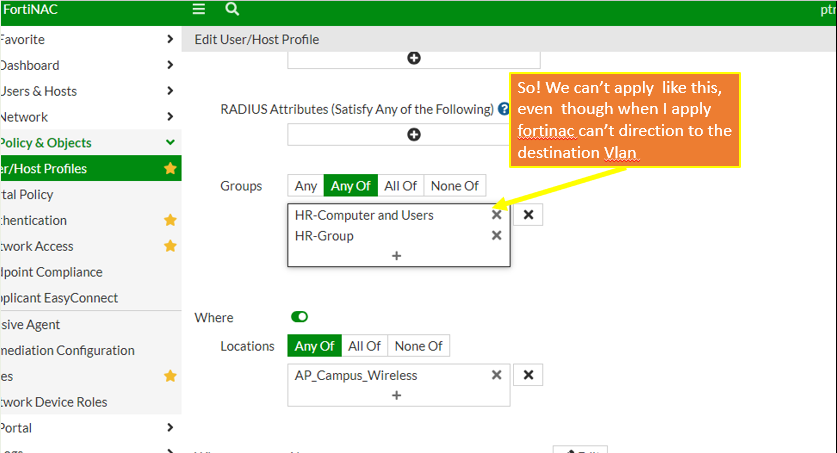The image size is (837, 453).
Task: Click the hamburger menu icon
Action: (x=199, y=9)
